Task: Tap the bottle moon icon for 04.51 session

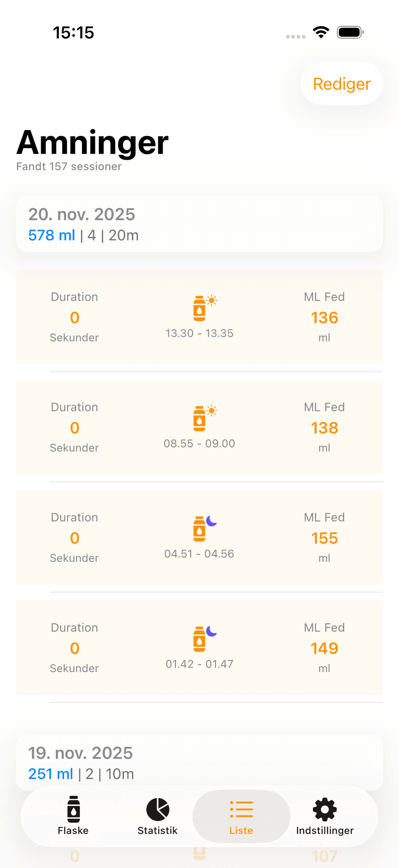Action: [x=204, y=528]
